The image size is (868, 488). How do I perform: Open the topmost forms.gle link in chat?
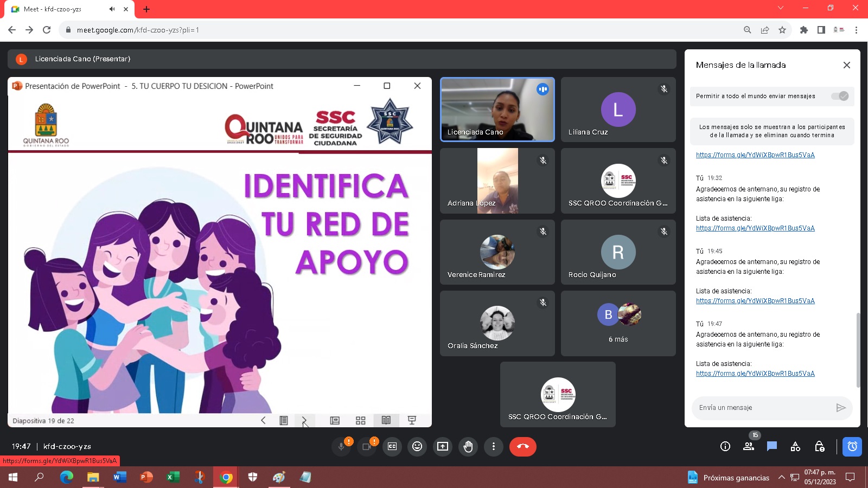[x=755, y=155]
